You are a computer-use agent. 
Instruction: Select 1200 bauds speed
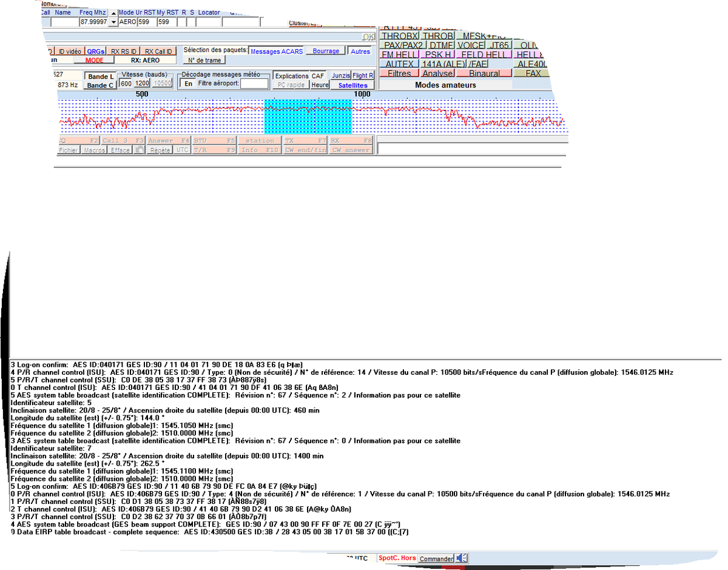pyautogui.click(x=142, y=83)
